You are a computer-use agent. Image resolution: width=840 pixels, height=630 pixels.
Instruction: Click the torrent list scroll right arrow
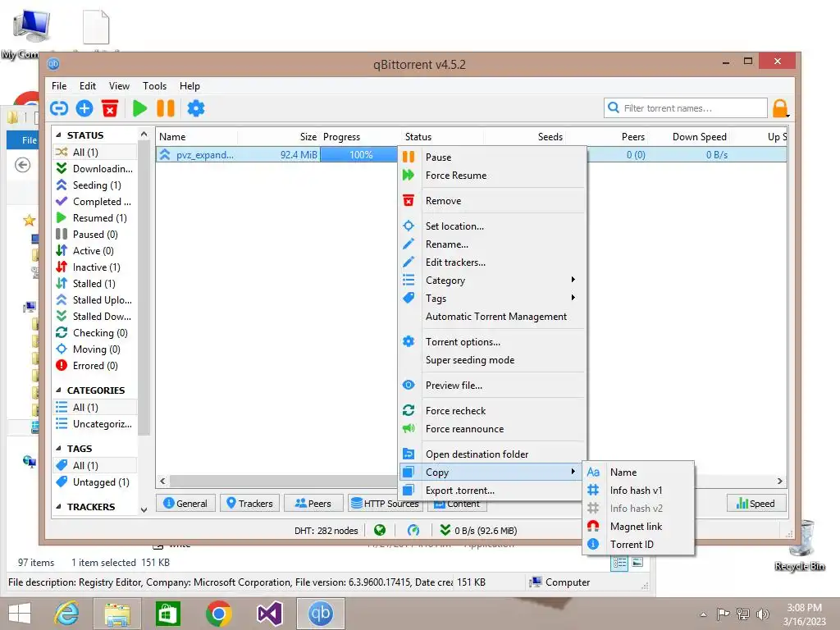(x=780, y=481)
